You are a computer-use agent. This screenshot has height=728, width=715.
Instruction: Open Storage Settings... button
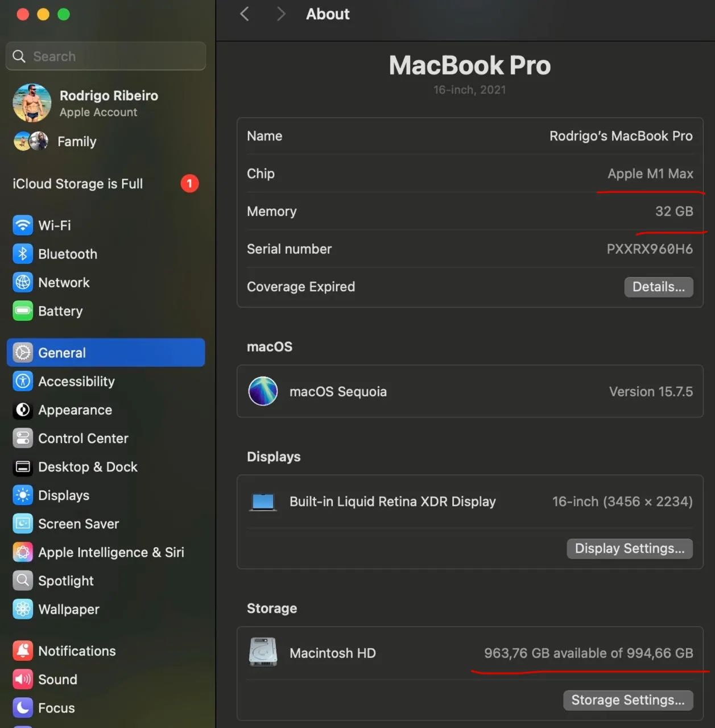pos(628,700)
